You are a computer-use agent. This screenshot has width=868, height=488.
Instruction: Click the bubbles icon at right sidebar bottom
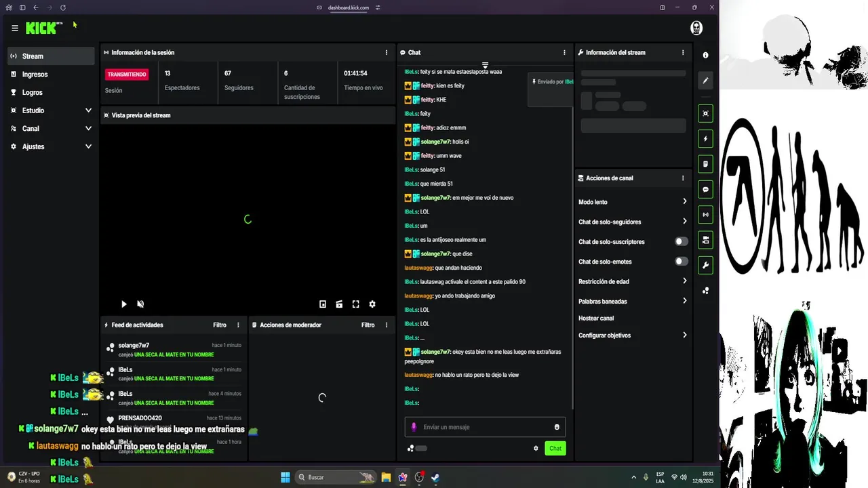[x=705, y=290]
